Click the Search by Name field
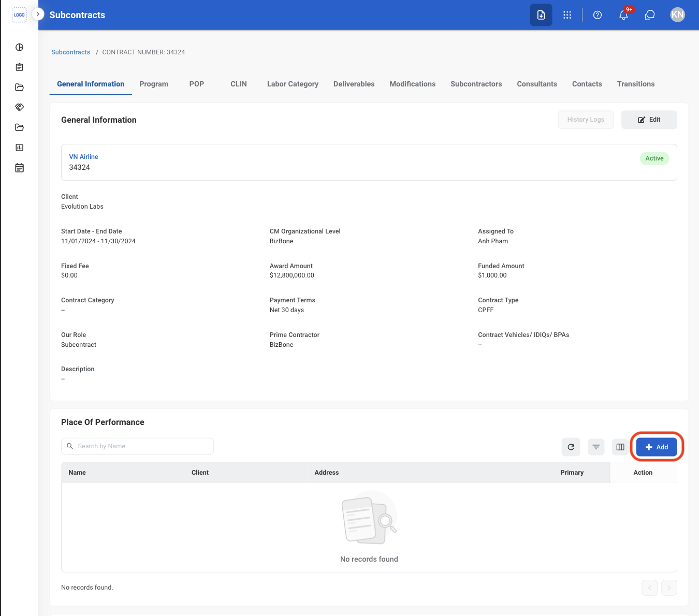The image size is (699, 616). [137, 446]
